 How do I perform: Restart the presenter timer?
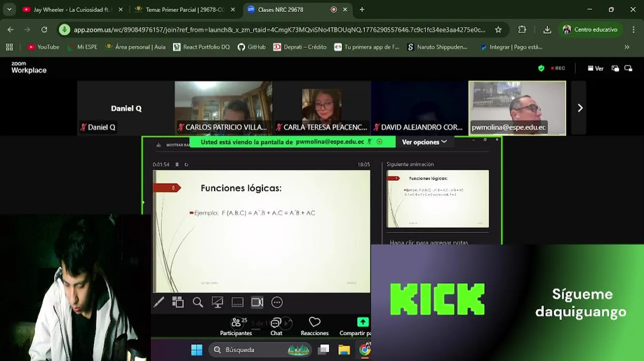coord(186,164)
